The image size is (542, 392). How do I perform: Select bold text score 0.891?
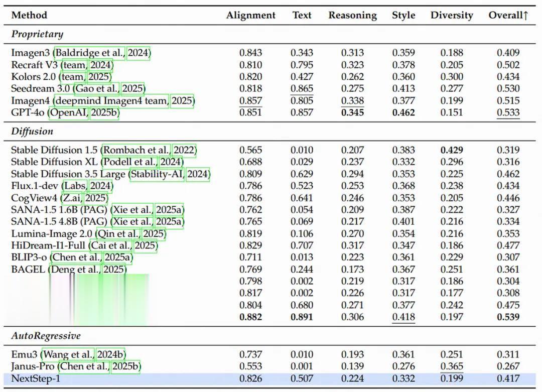point(302,317)
